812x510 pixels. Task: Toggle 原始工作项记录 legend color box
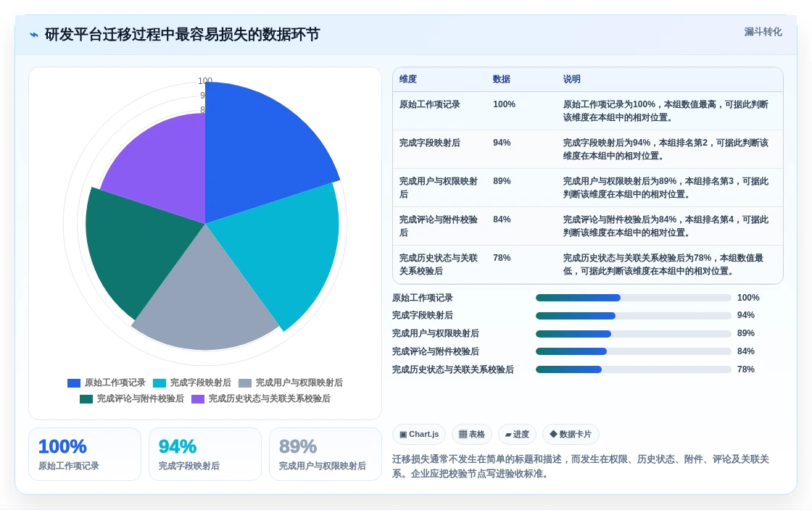[74, 382]
